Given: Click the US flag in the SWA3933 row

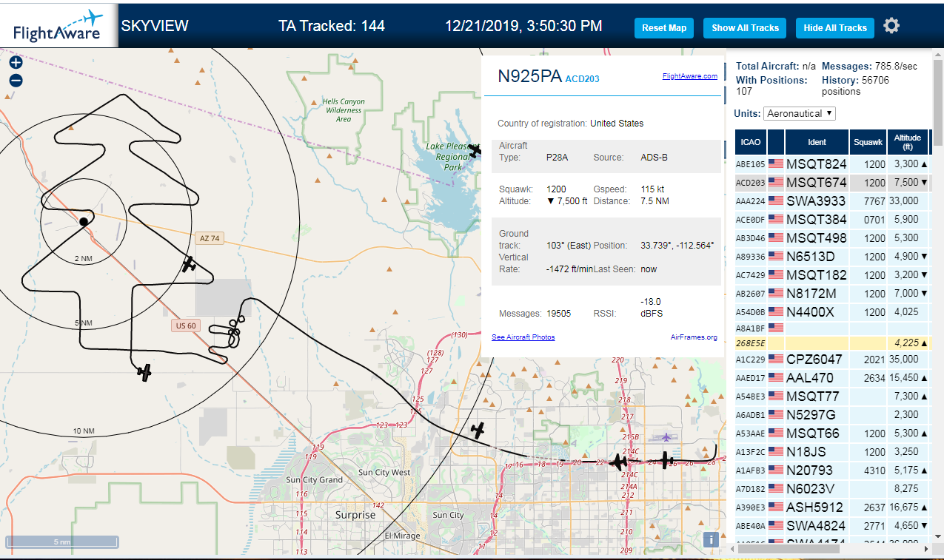Looking at the screenshot, I should coord(776,200).
